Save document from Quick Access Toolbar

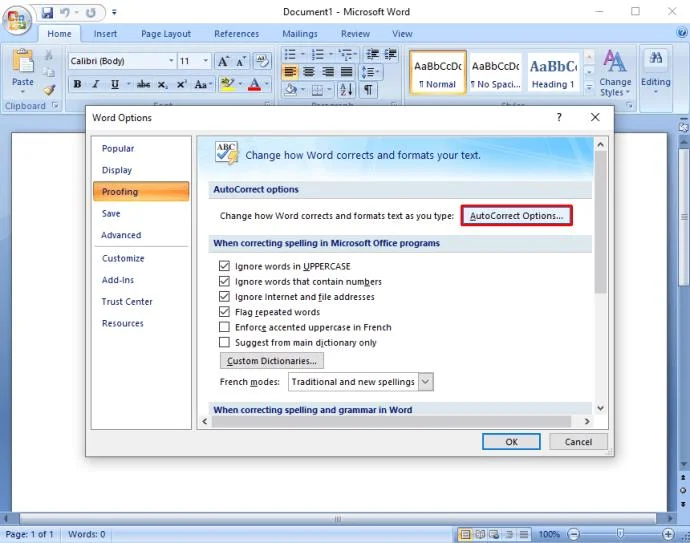point(47,12)
